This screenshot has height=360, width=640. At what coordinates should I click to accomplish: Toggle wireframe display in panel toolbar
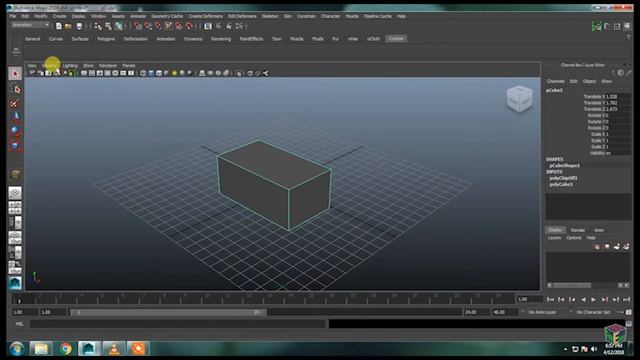click(143, 73)
